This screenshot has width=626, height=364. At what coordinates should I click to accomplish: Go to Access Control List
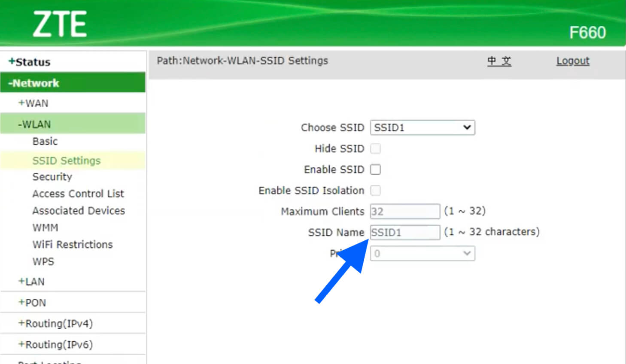tap(78, 194)
